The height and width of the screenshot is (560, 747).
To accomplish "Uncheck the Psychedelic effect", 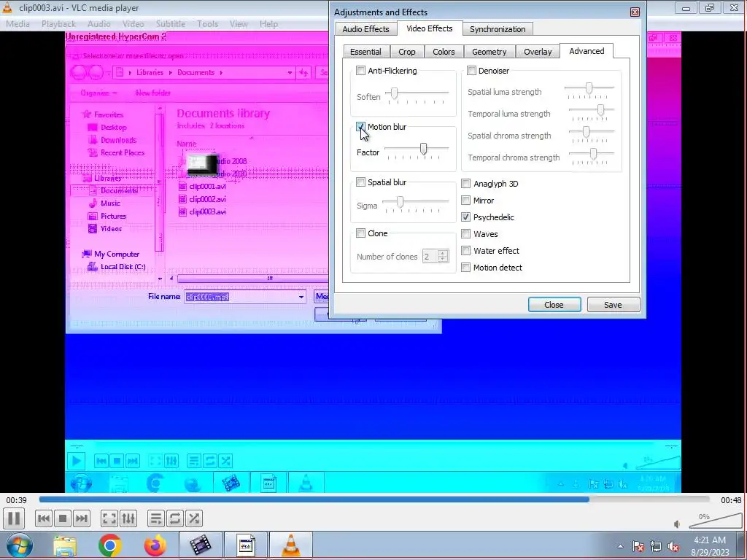I will pyautogui.click(x=466, y=217).
